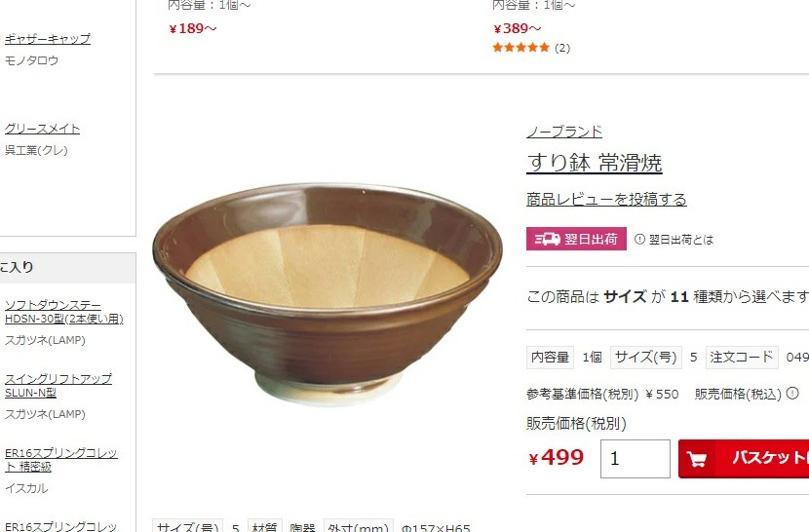Open ソフトダウンステー HDSN-30型 link

(x=64, y=312)
